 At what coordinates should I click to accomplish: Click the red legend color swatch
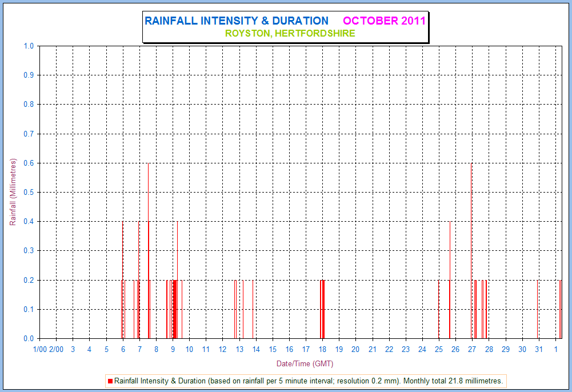pyautogui.click(x=110, y=381)
